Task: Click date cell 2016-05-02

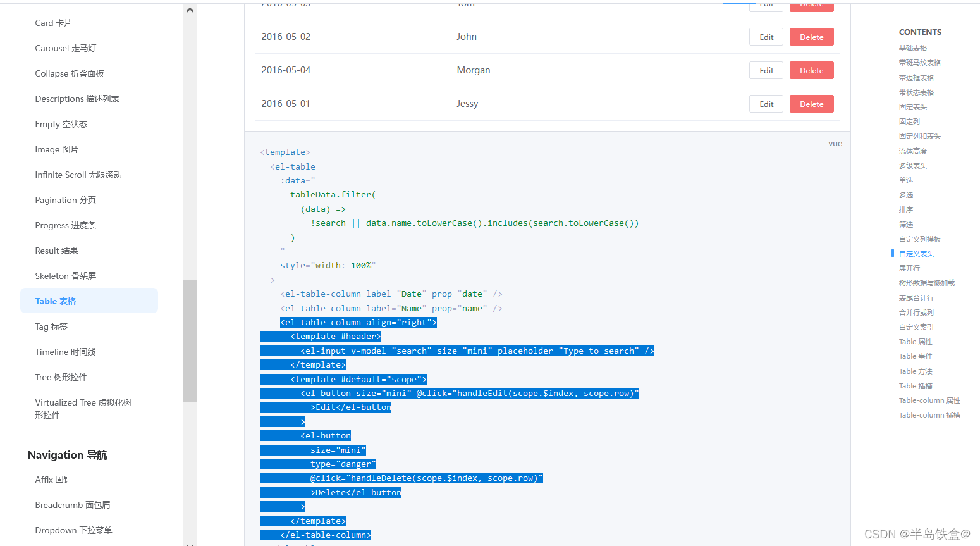Action: 286,37
